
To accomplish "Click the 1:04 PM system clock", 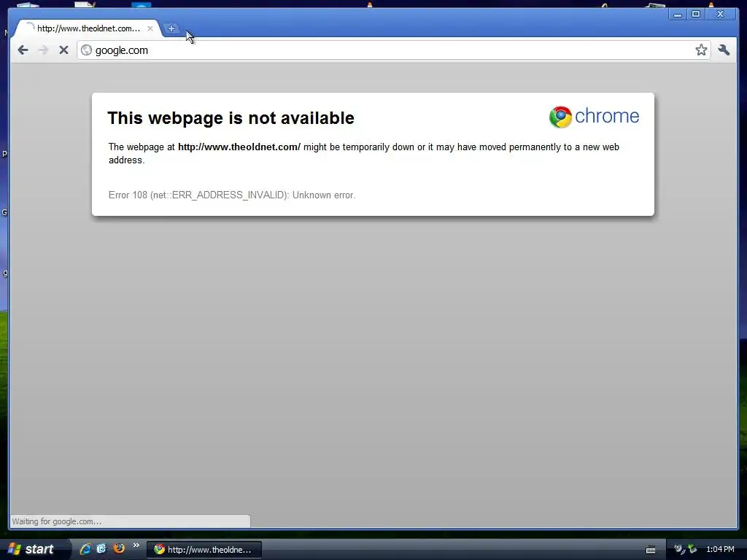I will click(x=720, y=550).
